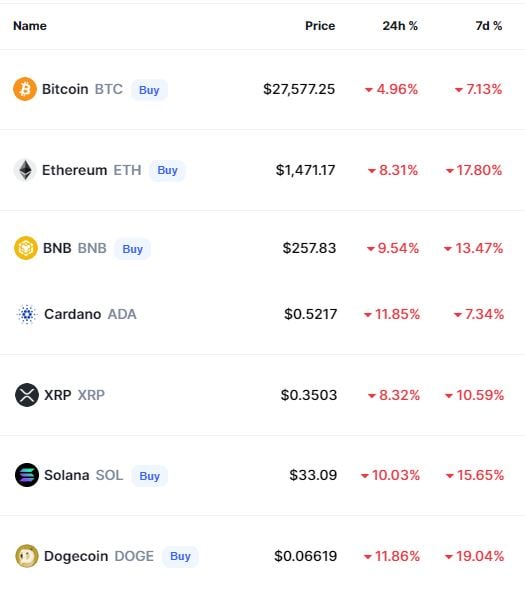Click Bitcoin's price $27,577.25
The width and height of the screenshot is (525, 596).
(x=299, y=89)
